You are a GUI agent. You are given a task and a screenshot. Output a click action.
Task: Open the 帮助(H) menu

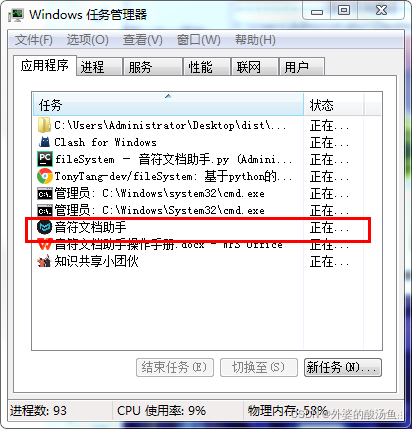[x=255, y=40]
